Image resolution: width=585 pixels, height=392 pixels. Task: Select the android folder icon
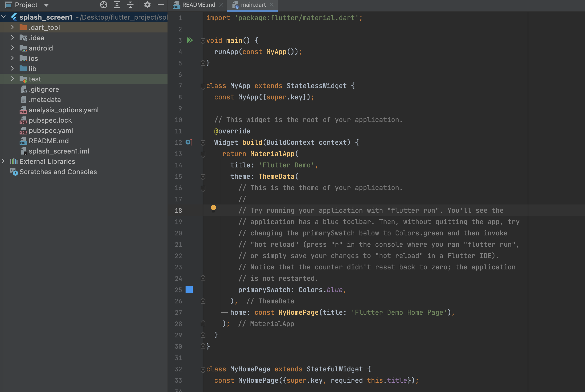[23, 48]
